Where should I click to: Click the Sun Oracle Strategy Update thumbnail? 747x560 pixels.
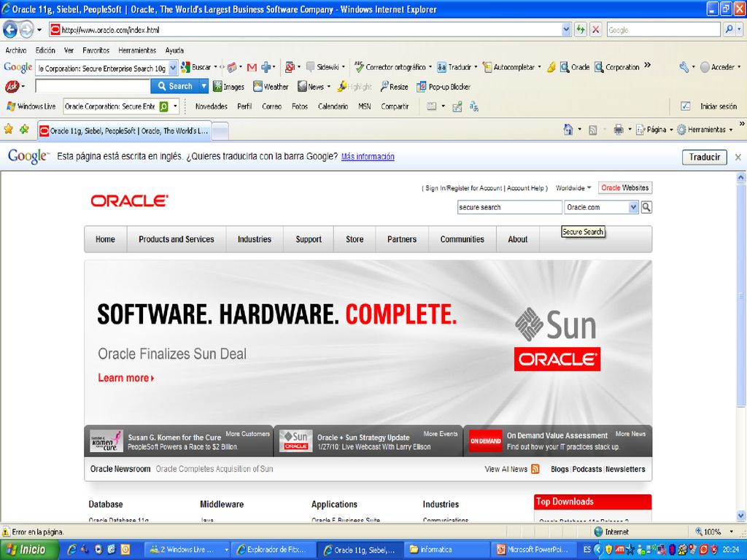295,440
